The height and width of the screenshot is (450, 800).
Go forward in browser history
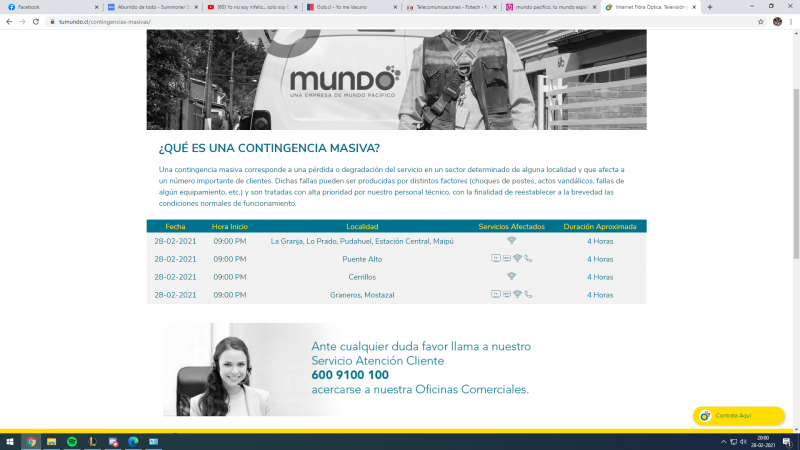22,22
